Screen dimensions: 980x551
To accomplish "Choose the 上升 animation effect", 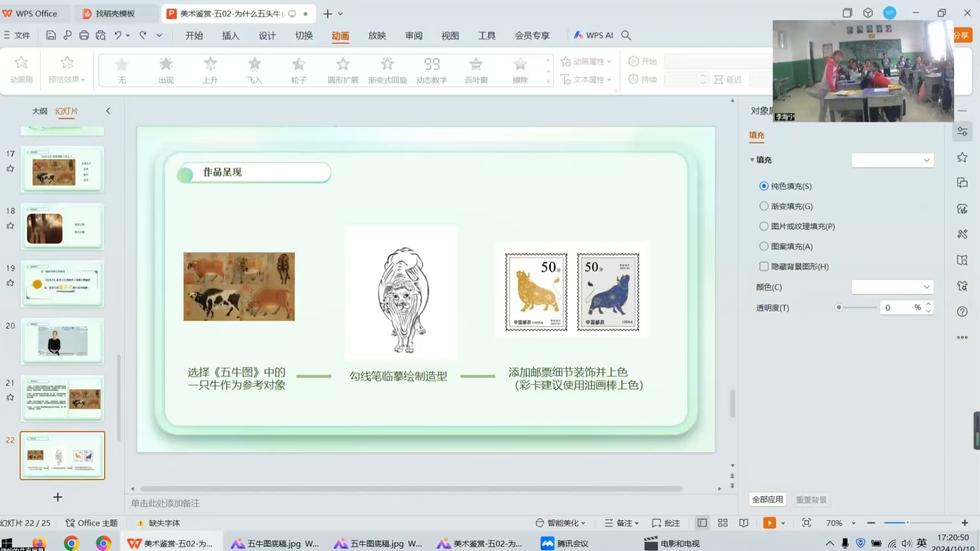I will pos(210,70).
